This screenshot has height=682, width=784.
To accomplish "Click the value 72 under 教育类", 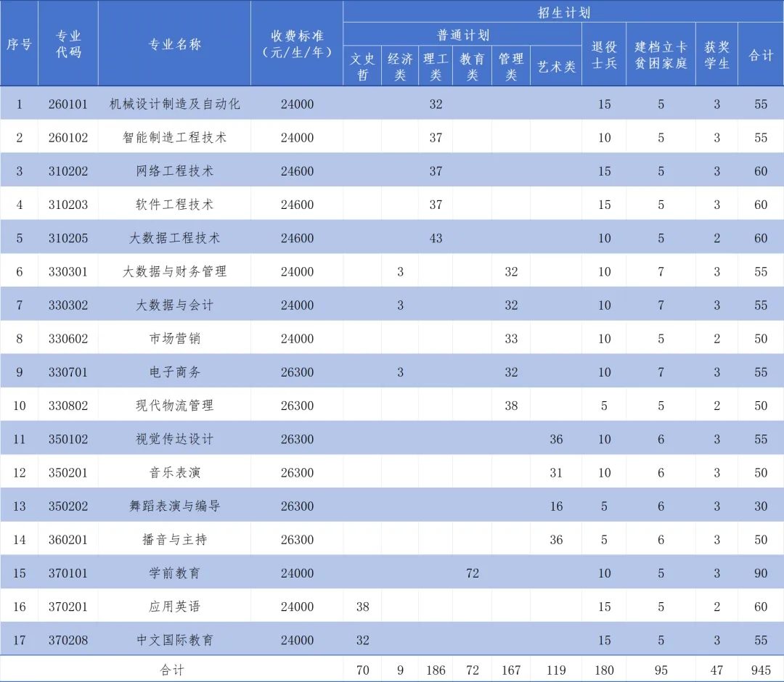I will click(473, 572).
